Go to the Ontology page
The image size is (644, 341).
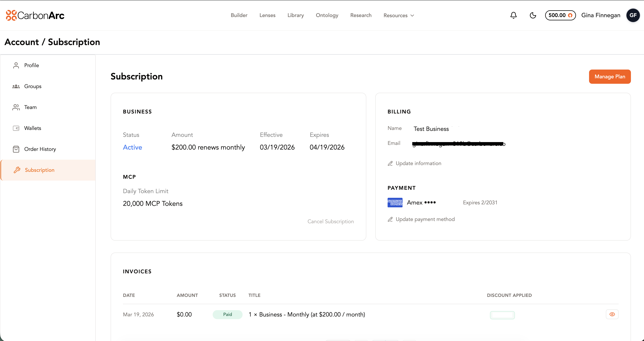[327, 15]
